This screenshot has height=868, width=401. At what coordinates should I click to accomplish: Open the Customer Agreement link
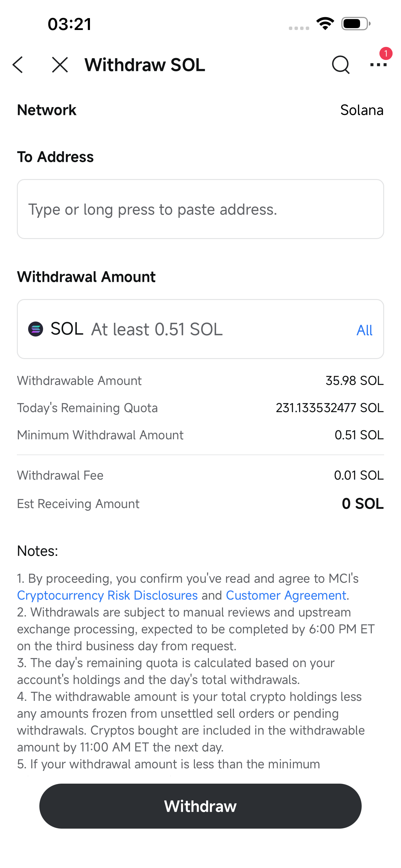coord(286,596)
